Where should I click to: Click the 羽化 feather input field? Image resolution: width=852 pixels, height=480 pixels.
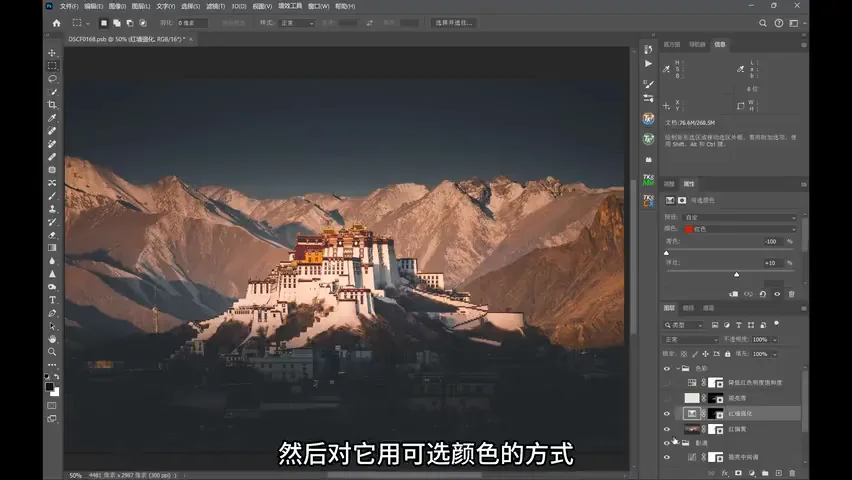[x=192, y=23]
